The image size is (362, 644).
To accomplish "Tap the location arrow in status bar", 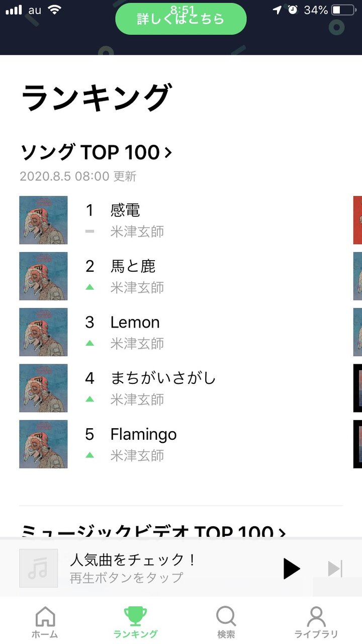I will click(x=277, y=10).
